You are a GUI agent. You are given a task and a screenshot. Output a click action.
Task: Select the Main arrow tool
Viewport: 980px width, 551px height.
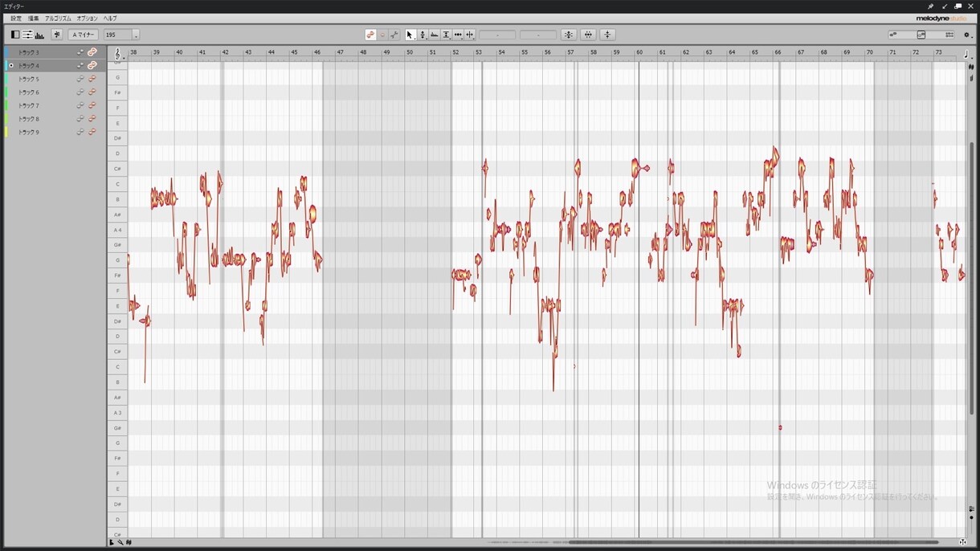pyautogui.click(x=410, y=35)
